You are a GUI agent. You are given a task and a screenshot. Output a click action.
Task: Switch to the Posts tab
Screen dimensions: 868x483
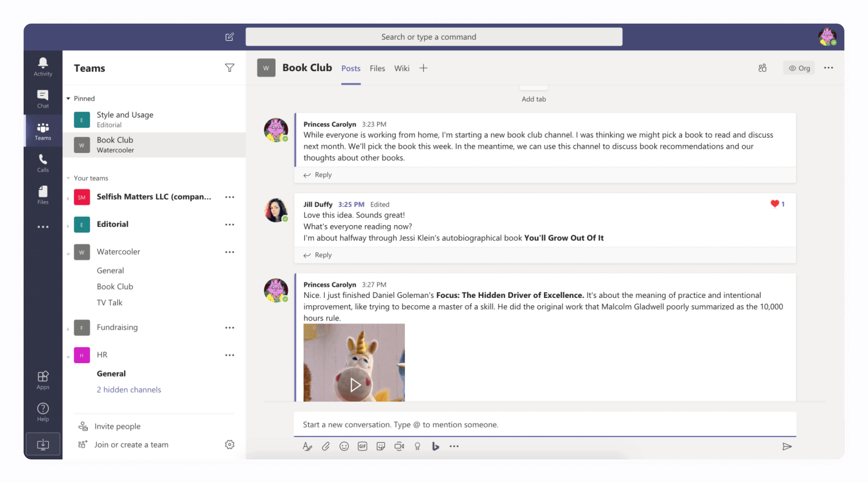(x=351, y=68)
